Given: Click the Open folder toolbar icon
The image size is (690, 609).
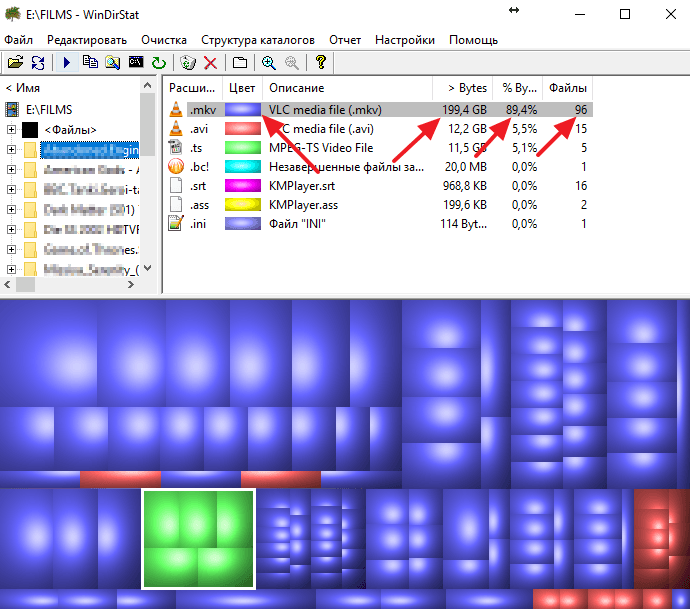Looking at the screenshot, I should [x=15, y=63].
